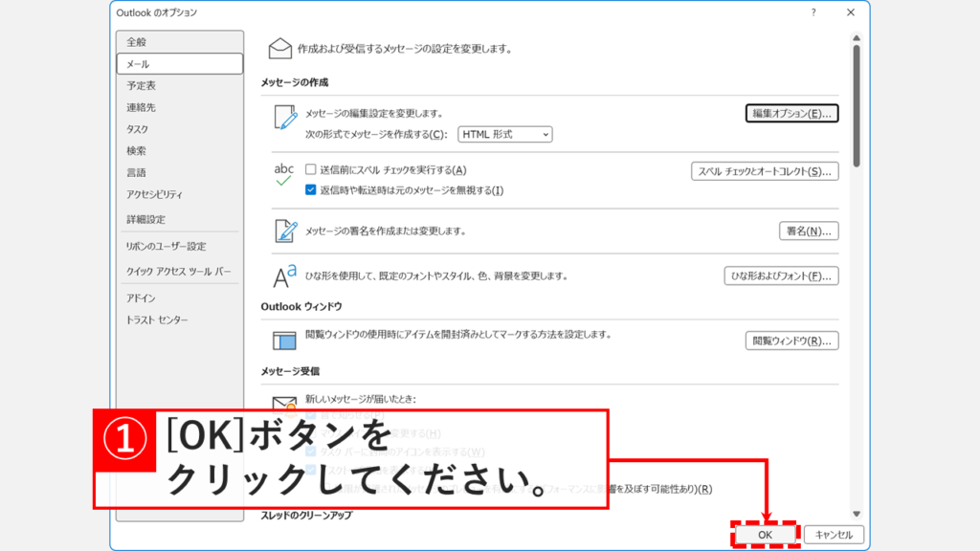Viewport: 980px width, 551px height.
Task: Enable 送信前にスペル チェックを実行する
Action: coord(310,169)
